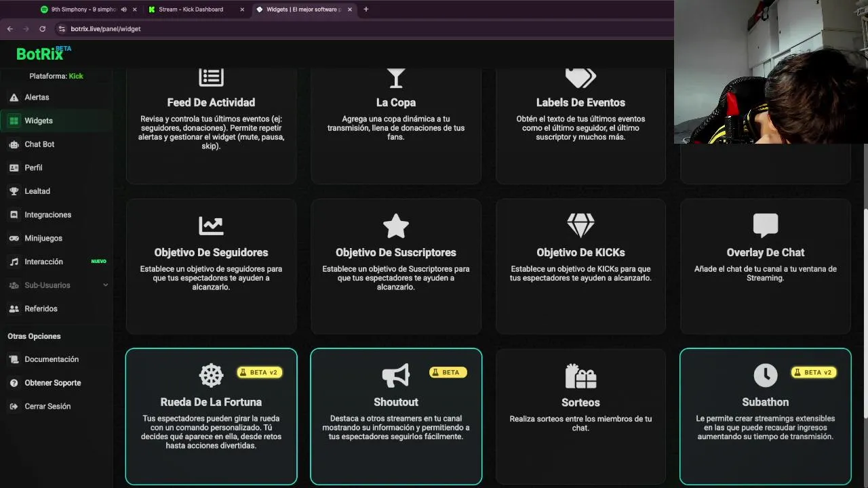Click 'Otras Opciones' heading text
This screenshot has width=868, height=488.
34,336
